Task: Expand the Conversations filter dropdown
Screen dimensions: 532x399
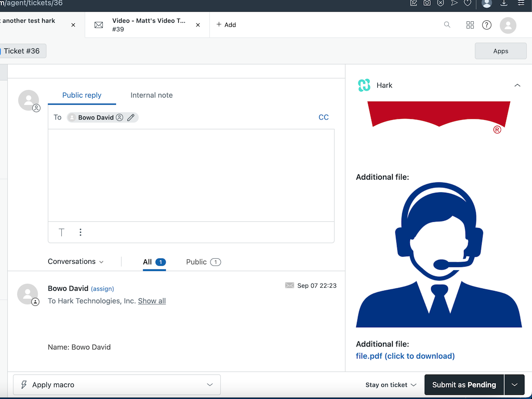Action: (76, 262)
